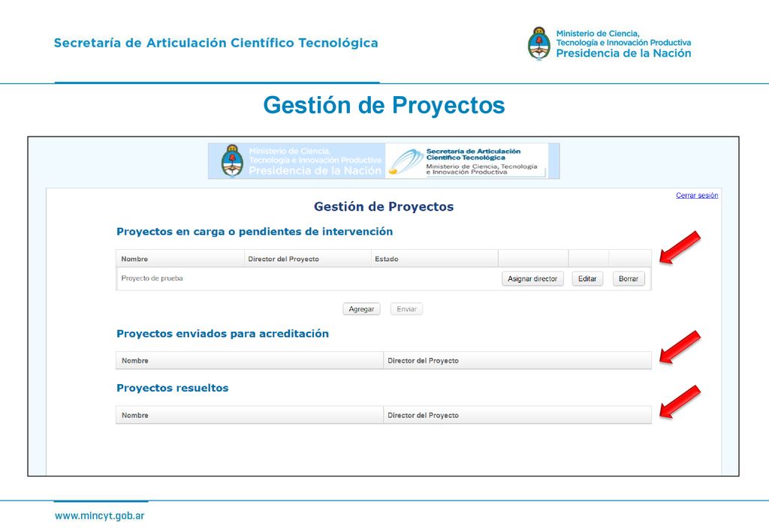769x532 pixels.
Task: Click the Nombre header under Proyectos enviados
Action: (x=249, y=361)
